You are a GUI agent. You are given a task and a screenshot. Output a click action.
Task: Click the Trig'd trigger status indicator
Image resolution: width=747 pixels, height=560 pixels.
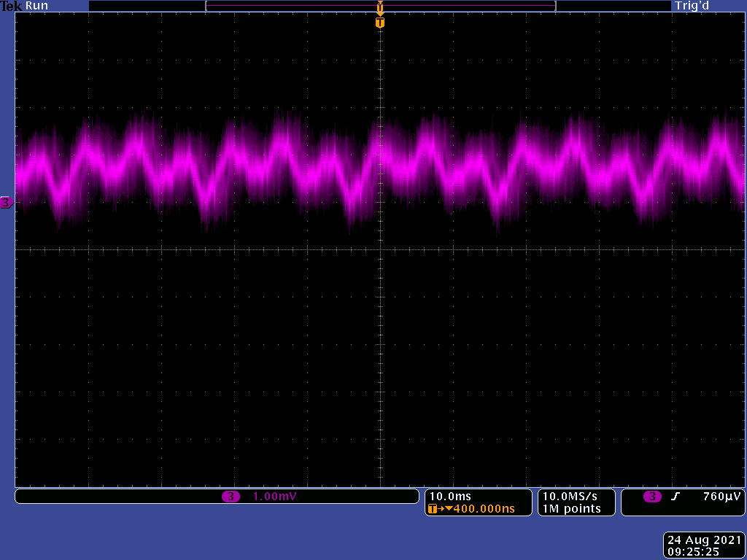coord(692,6)
